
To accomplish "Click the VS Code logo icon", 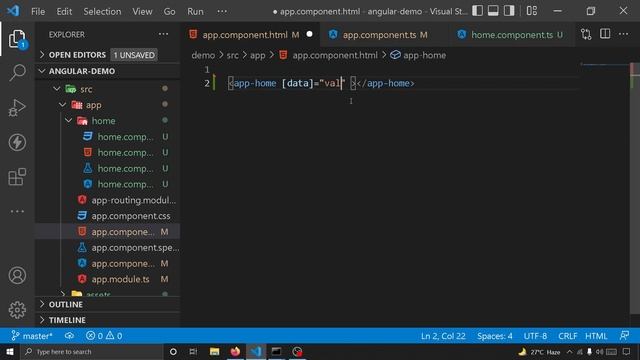I will 13,11.
